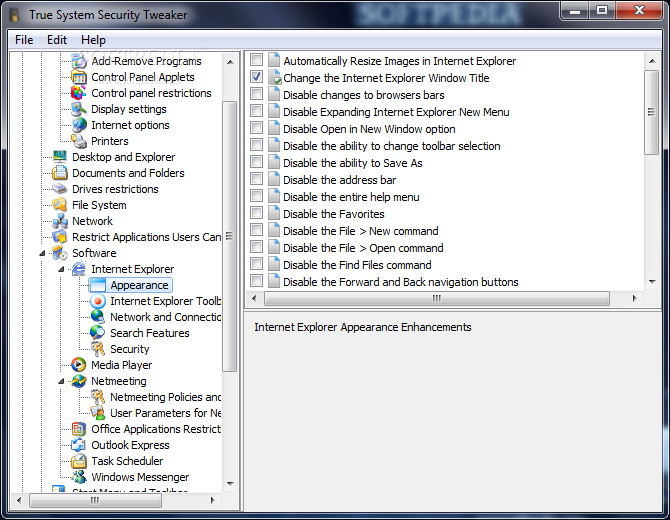Click the Software category icon

click(x=60, y=253)
